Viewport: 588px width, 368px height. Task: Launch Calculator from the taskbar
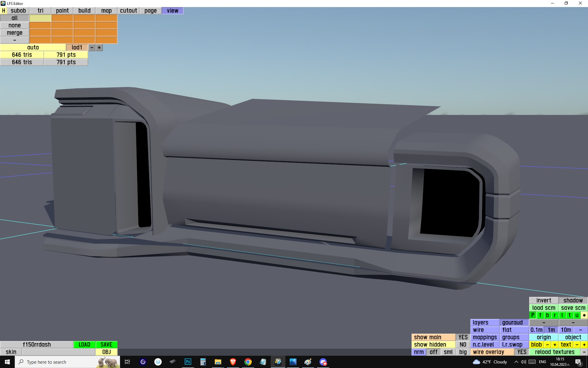tap(203, 362)
